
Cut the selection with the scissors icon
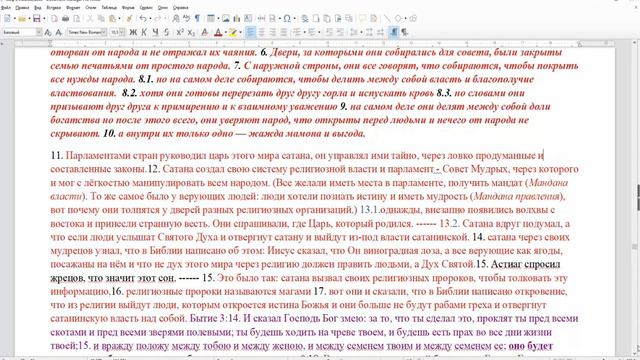click(90, 18)
